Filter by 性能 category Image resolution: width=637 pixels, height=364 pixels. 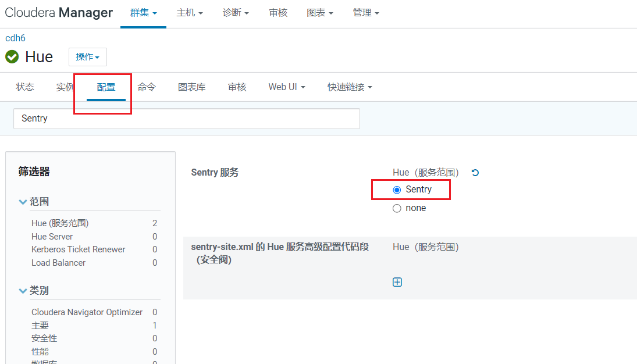pos(40,351)
